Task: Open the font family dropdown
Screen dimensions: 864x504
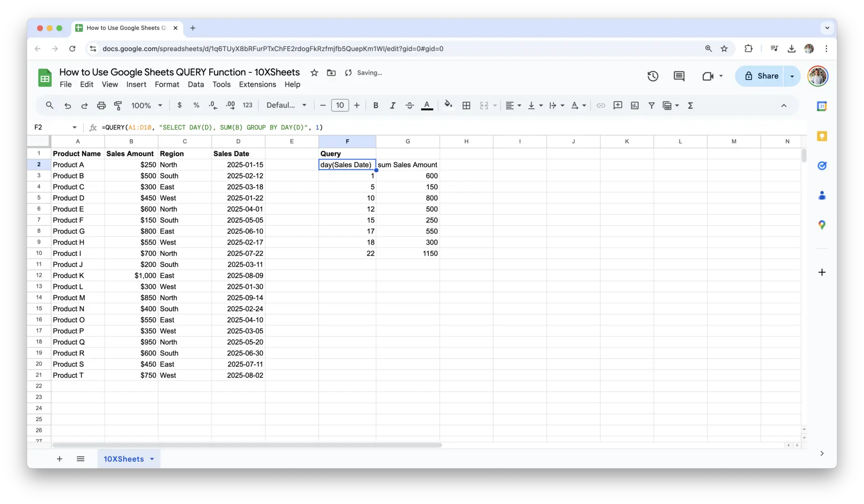Action: tap(286, 105)
